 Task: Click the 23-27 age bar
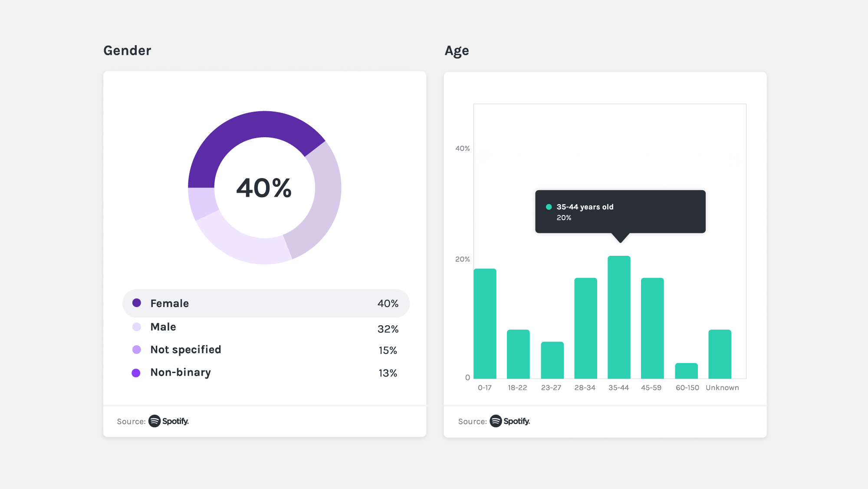[x=552, y=360]
